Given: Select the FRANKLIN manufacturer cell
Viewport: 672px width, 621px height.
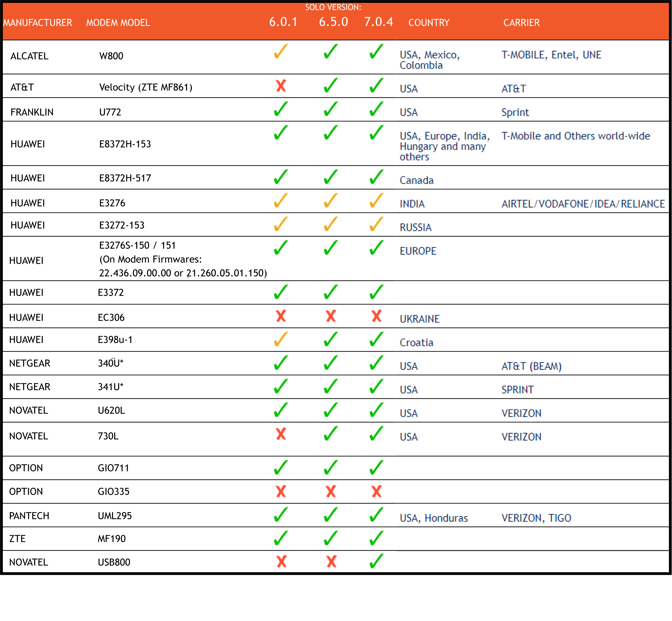Looking at the screenshot, I should 32,112.
